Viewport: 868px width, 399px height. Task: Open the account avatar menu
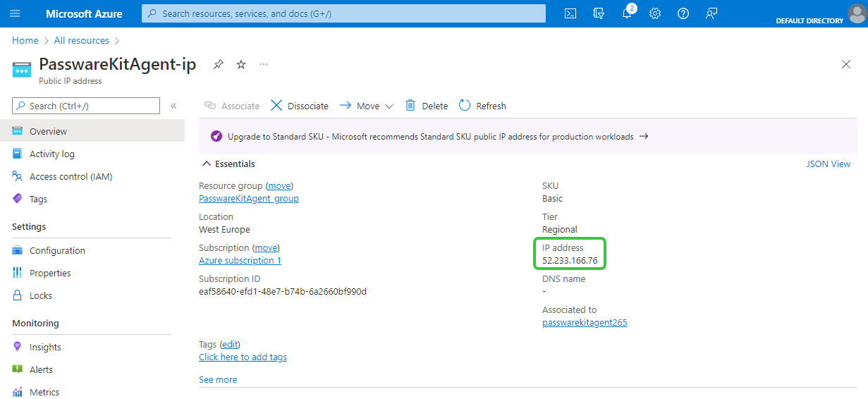pos(856,13)
